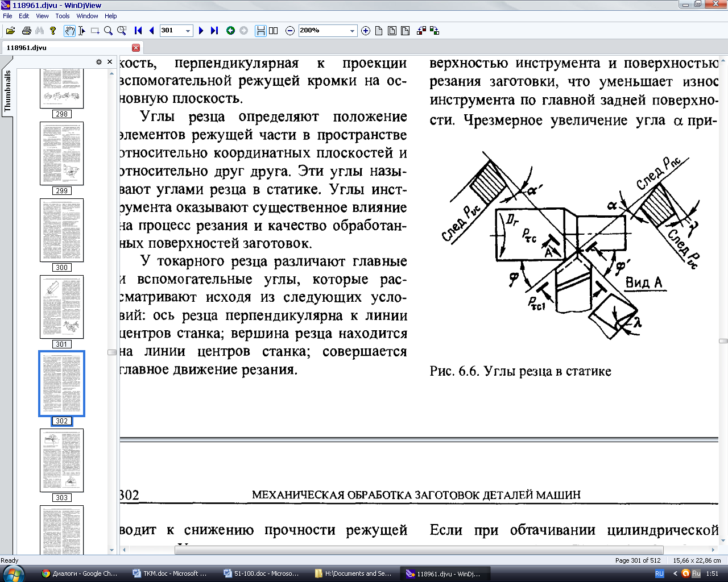Click the Thumbnails side panel tab
This screenshot has height=582, width=728.
(x=7, y=91)
